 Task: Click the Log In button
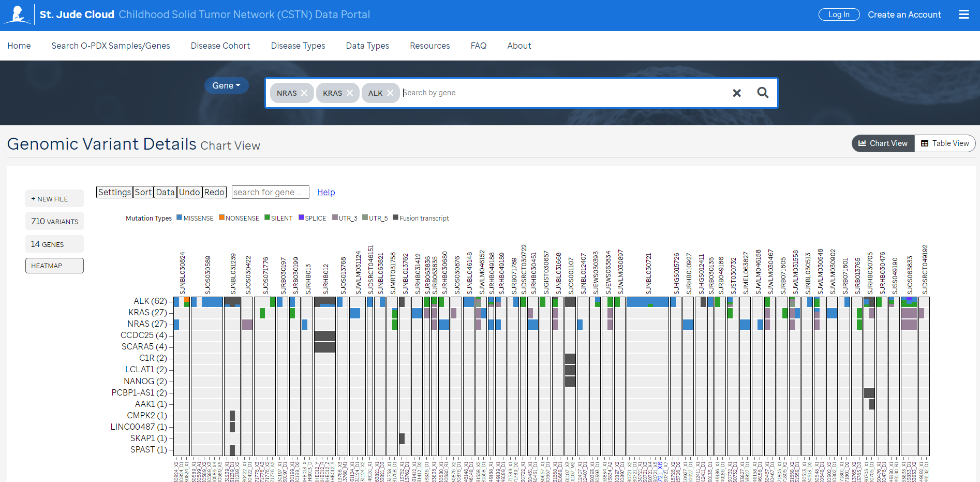[839, 14]
